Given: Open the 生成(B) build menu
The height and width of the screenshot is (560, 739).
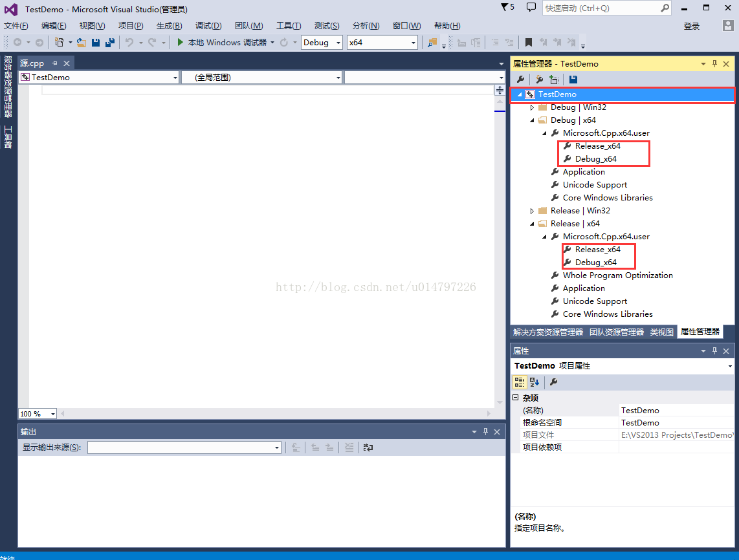Looking at the screenshot, I should 169,26.
